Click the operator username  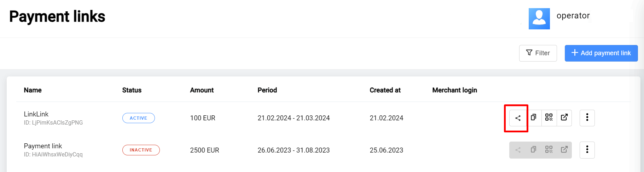573,16
